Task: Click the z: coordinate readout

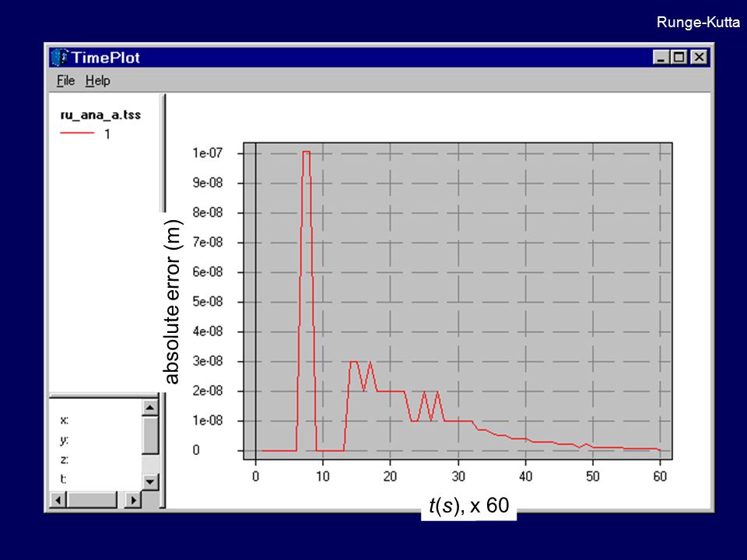Action: [65, 460]
